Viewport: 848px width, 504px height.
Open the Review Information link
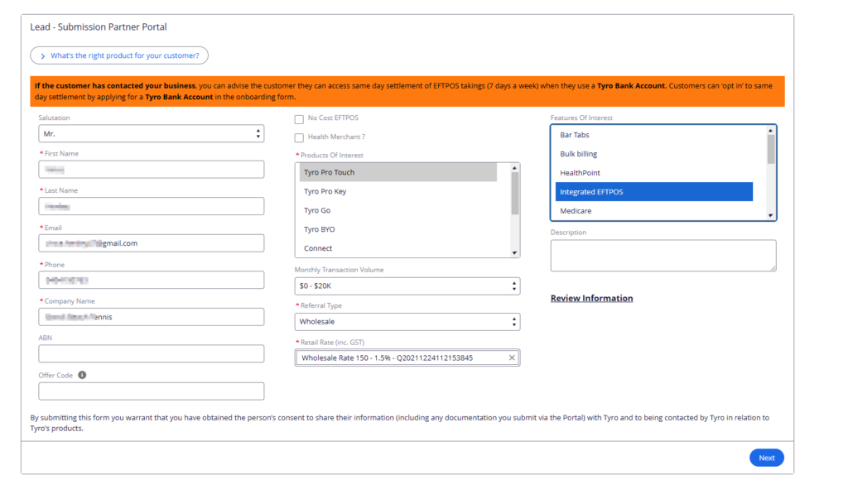click(x=591, y=298)
